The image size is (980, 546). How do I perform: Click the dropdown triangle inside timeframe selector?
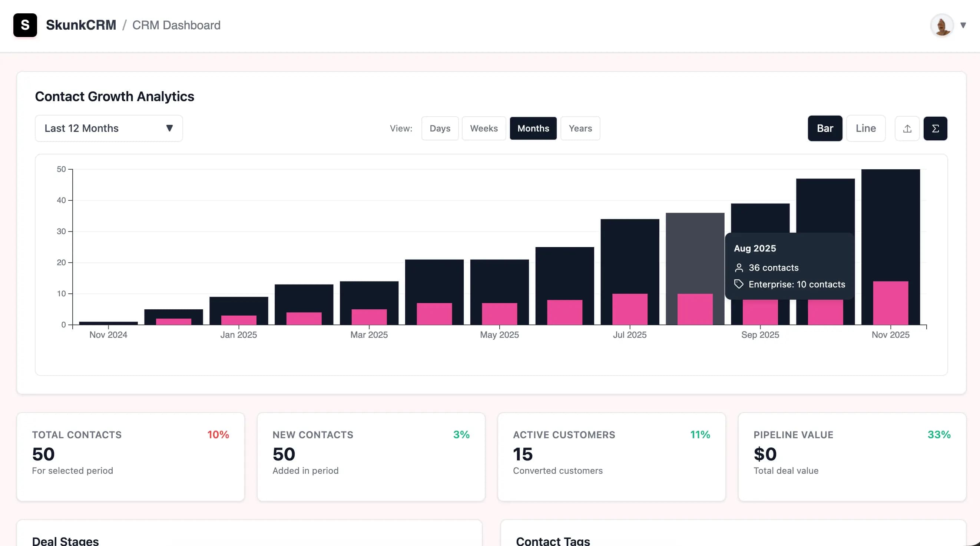point(170,128)
